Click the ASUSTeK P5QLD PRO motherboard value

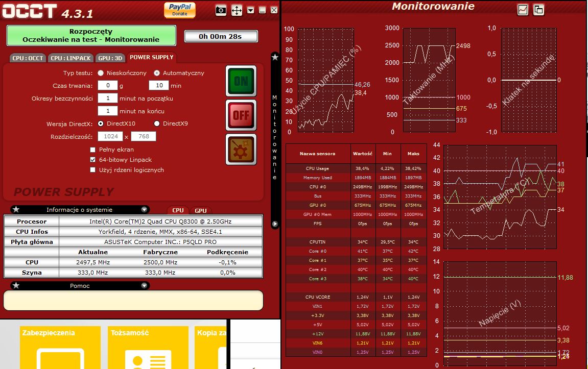pos(160,242)
